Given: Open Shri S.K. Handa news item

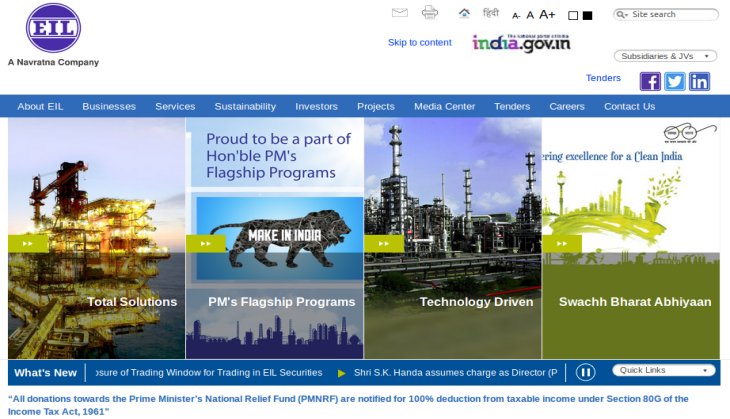Looking at the screenshot, I should 455,372.
